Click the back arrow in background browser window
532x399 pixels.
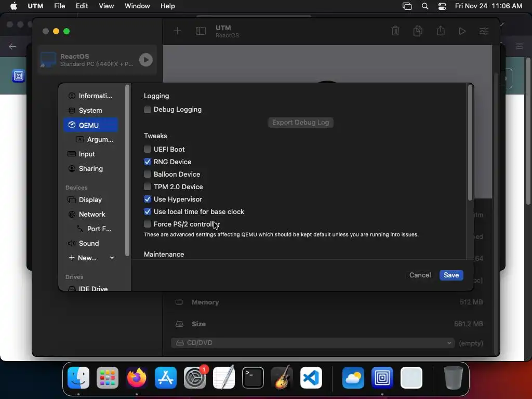(x=12, y=46)
